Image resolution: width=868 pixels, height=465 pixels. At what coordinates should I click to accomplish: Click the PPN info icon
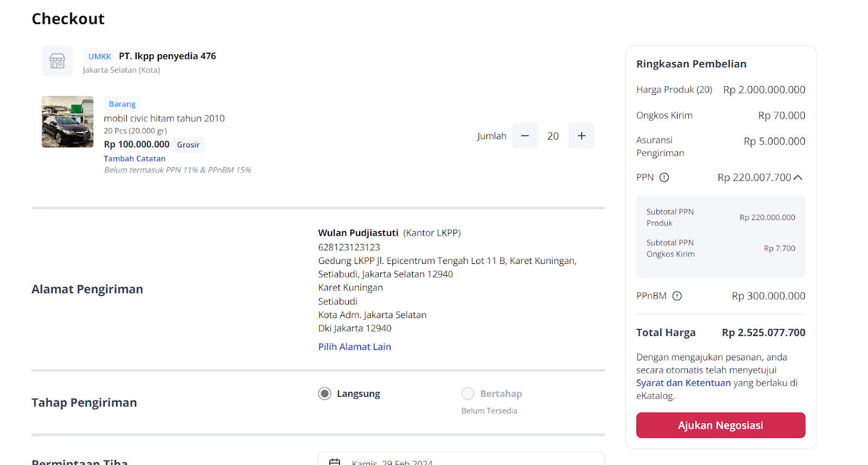coord(664,177)
